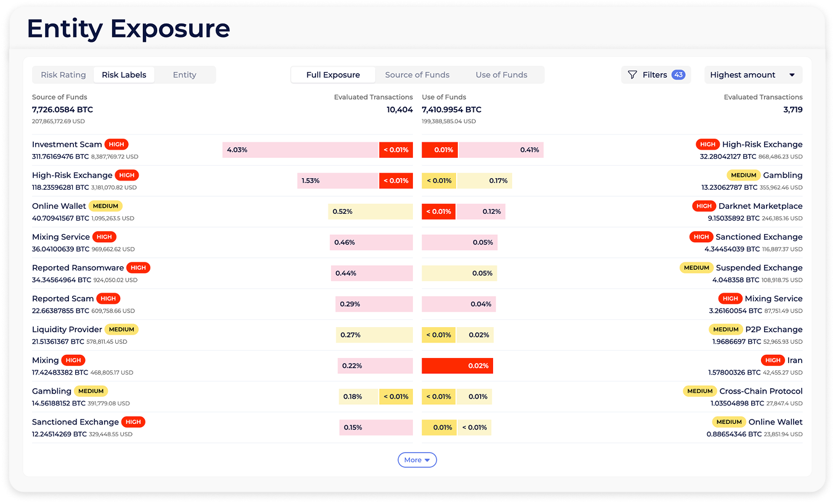Image resolution: width=835 pixels, height=504 pixels.
Task: Click the 4.03% exposure bar for Investment Scam
Action: (300, 150)
